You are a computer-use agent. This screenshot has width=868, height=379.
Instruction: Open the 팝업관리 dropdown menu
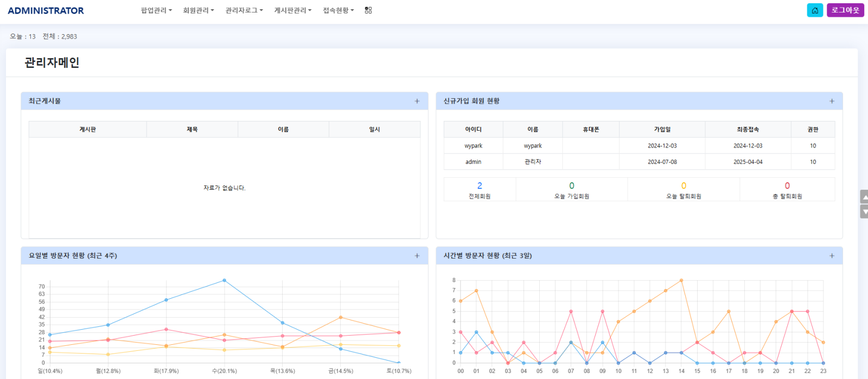click(x=156, y=10)
